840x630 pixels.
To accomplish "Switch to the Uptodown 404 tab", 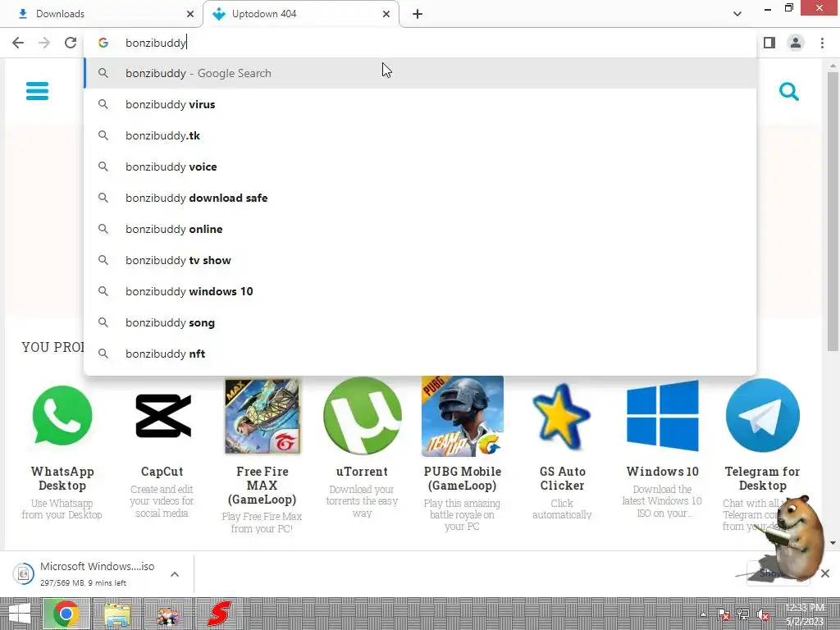I will click(301, 14).
